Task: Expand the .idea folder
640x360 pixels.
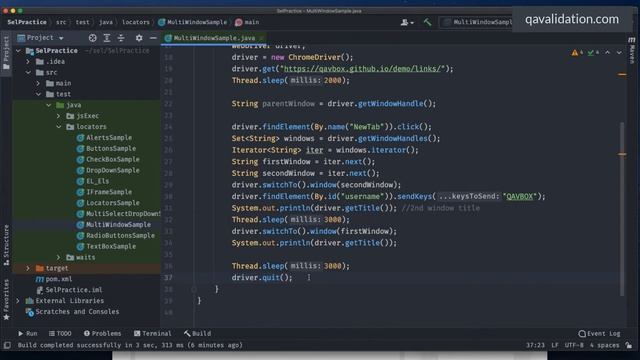Action: [28, 62]
